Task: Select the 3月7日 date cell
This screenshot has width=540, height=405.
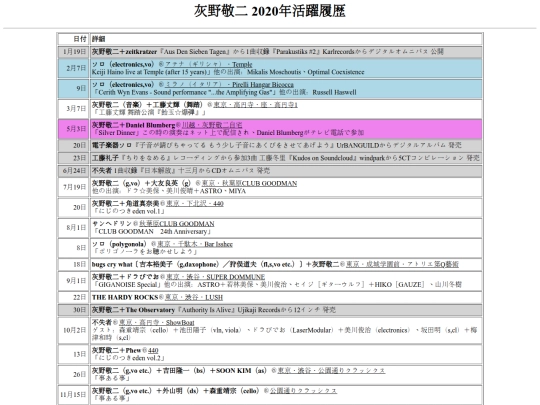Action: coord(74,108)
